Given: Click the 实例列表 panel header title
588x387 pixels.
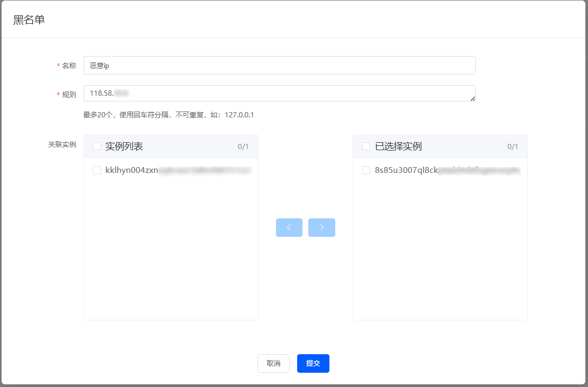Looking at the screenshot, I should click(x=124, y=146).
